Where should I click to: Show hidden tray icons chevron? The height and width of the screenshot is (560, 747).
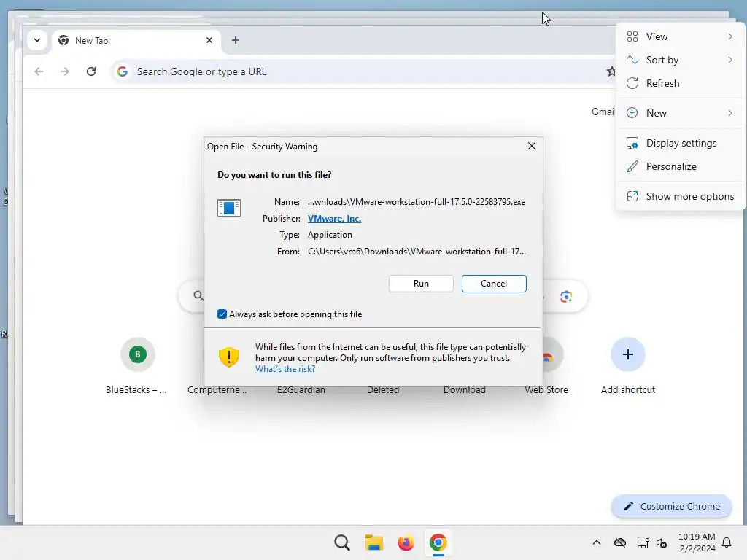click(597, 542)
